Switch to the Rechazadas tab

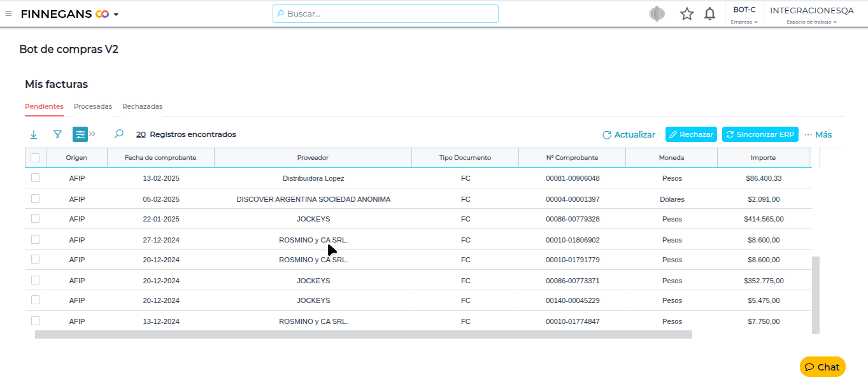tap(142, 106)
